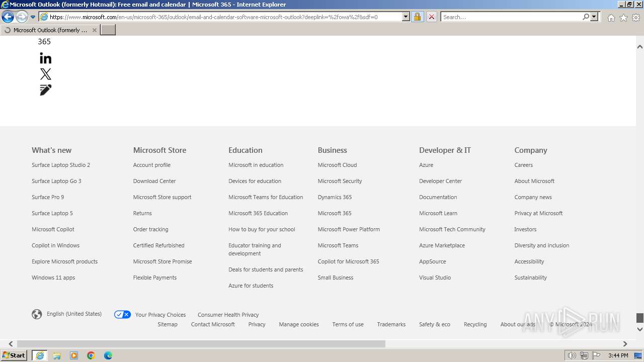644x362 pixels.
Task: Close the Microsoft Outlook tab
Action: [x=95, y=30]
